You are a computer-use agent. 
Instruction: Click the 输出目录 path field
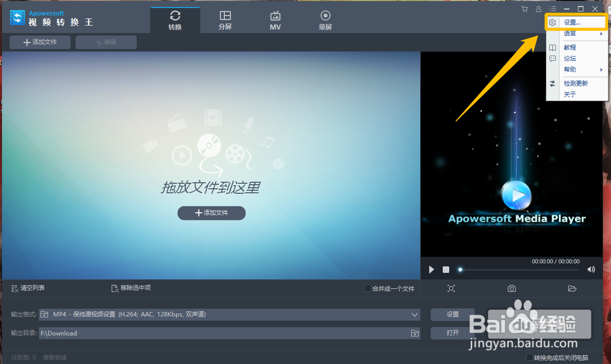point(224,333)
